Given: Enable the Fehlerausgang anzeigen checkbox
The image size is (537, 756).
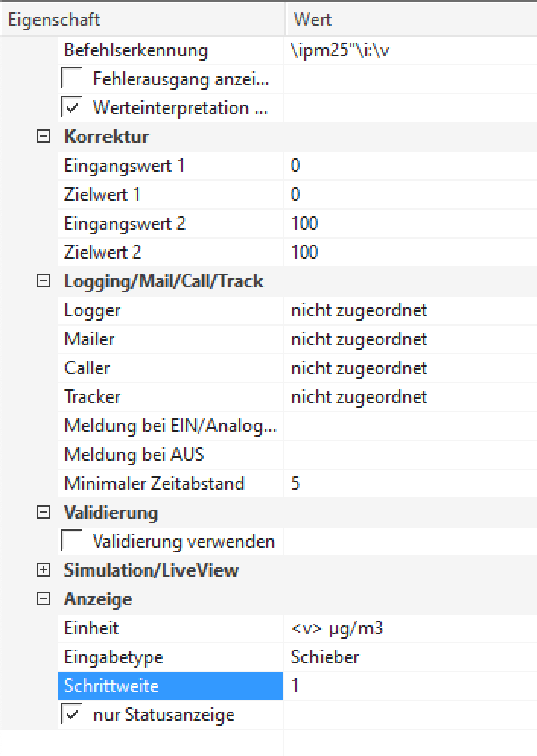Looking at the screenshot, I should click(72, 79).
